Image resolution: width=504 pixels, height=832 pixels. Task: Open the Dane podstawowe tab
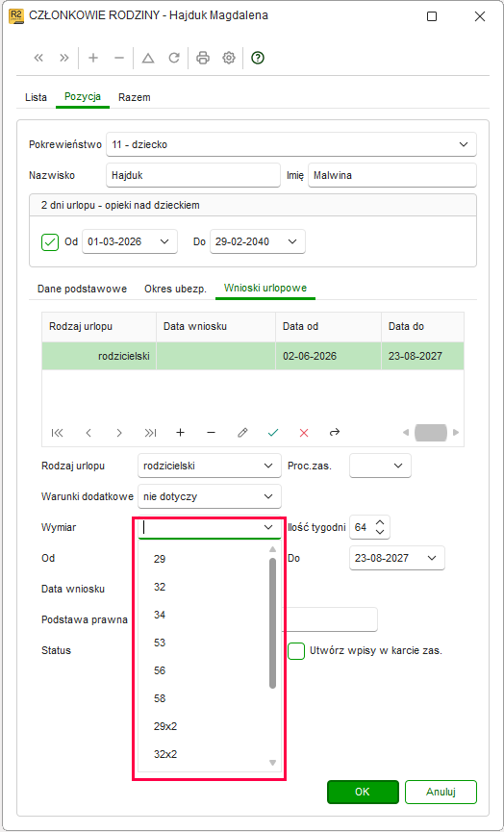tap(82, 289)
